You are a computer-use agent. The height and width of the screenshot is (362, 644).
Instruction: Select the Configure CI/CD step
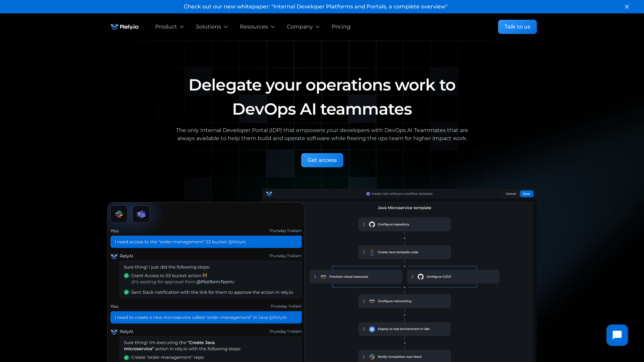point(453,277)
